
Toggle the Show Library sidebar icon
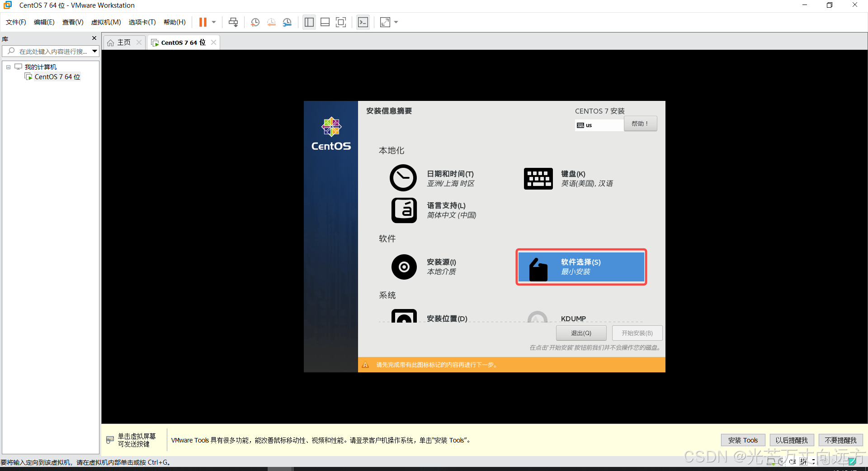pos(309,22)
